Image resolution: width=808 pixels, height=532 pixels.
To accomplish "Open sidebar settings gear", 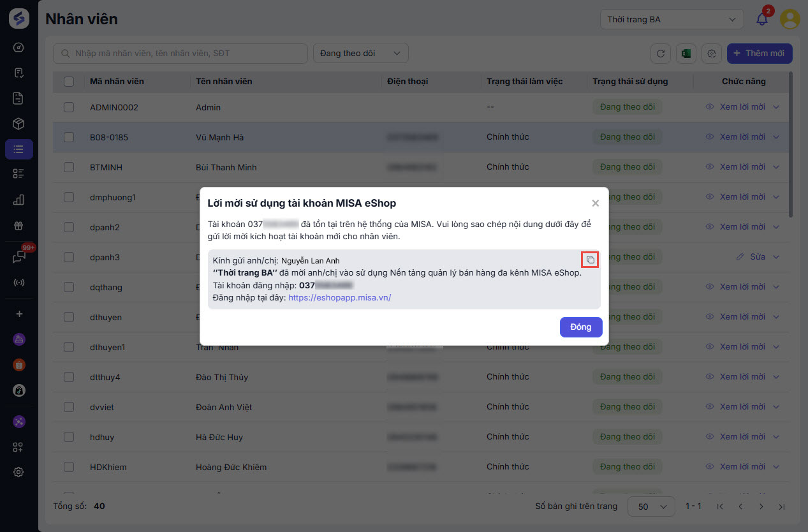I will coord(18,472).
